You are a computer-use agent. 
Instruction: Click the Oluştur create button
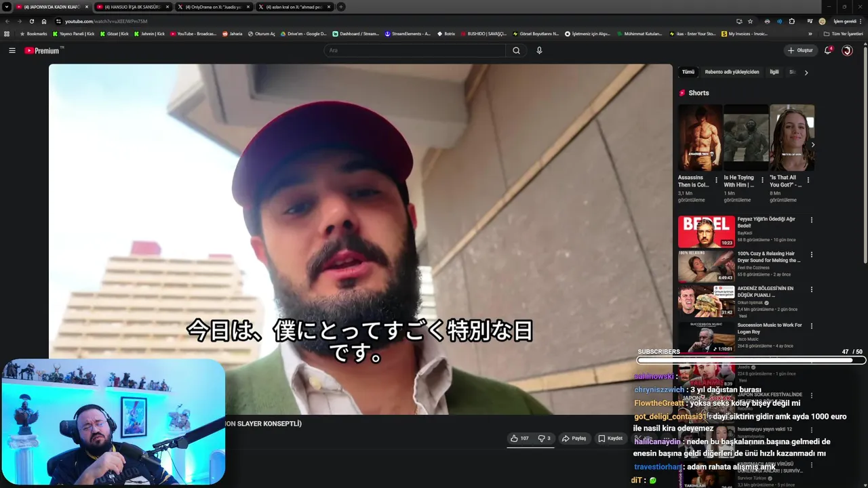pos(800,50)
